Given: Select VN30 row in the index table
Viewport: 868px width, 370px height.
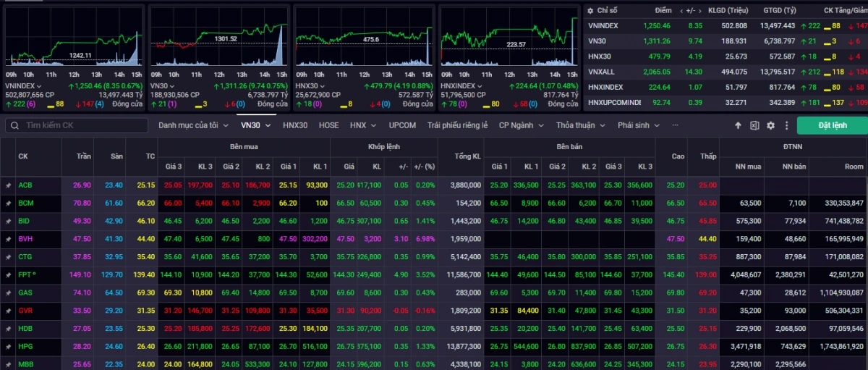Looking at the screenshot, I should click(726, 41).
